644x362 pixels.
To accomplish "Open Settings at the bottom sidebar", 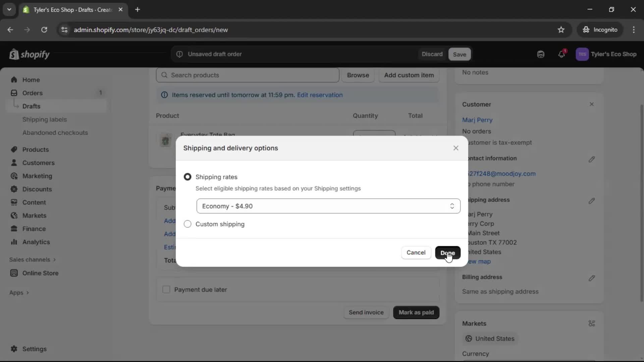I will 34,349.
